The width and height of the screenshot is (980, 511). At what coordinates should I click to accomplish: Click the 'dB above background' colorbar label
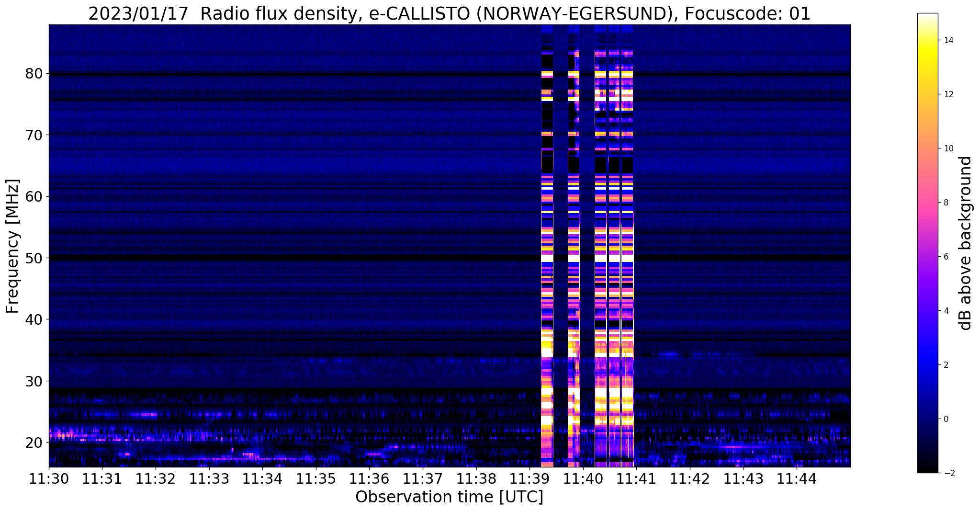966,243
